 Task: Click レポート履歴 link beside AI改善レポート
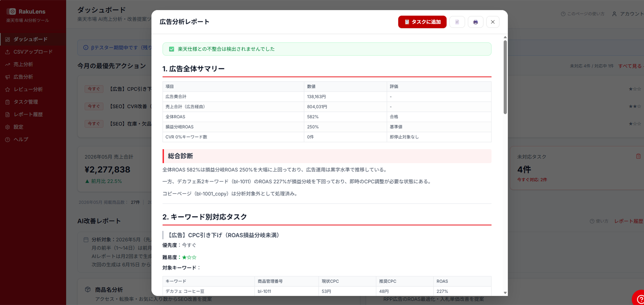[629, 221]
